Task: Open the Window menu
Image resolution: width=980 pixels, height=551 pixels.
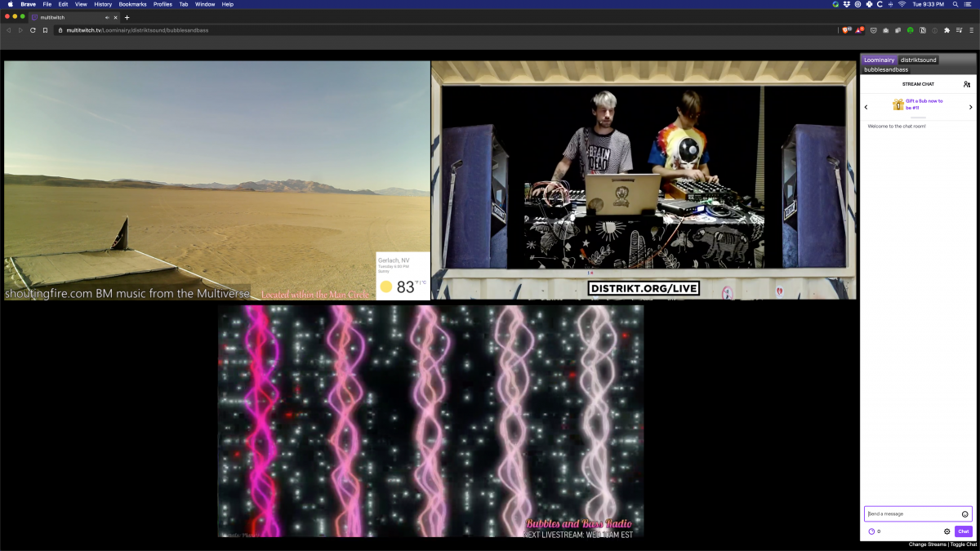Action: pyautogui.click(x=205, y=4)
